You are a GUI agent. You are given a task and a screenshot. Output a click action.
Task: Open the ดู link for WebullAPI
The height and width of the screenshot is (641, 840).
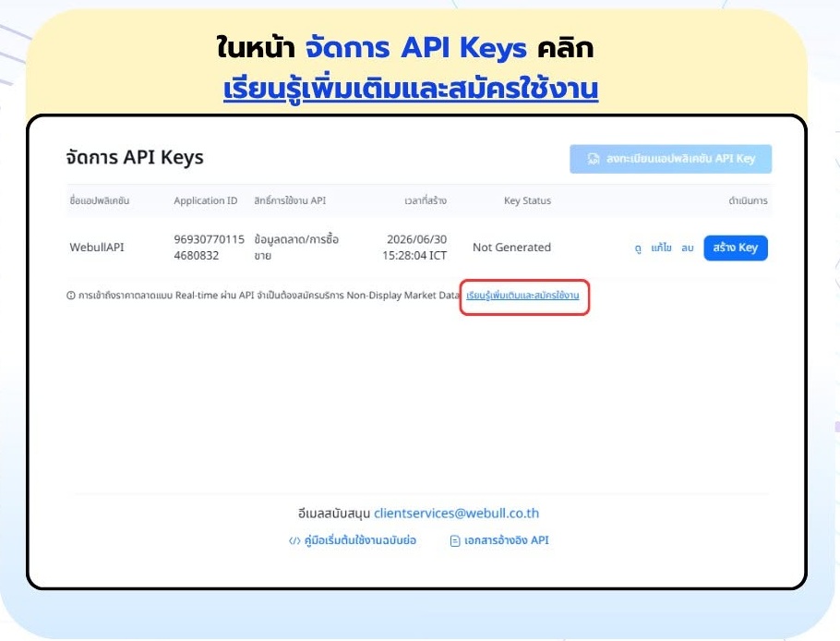(x=638, y=248)
